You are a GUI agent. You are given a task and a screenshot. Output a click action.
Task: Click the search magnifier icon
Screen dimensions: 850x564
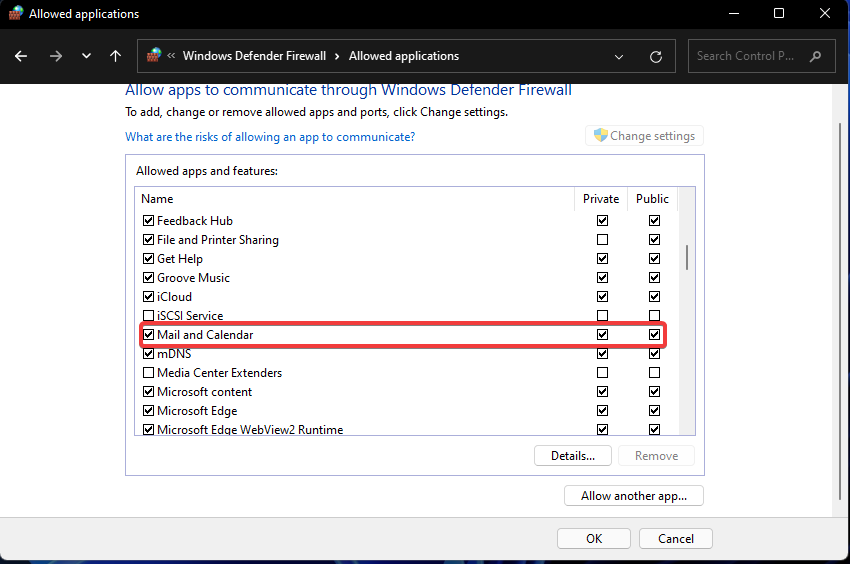coord(816,56)
